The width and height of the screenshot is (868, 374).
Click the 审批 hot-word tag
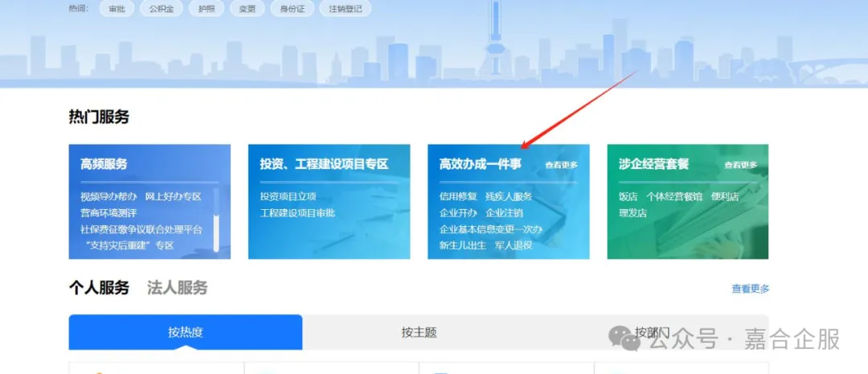tap(117, 8)
